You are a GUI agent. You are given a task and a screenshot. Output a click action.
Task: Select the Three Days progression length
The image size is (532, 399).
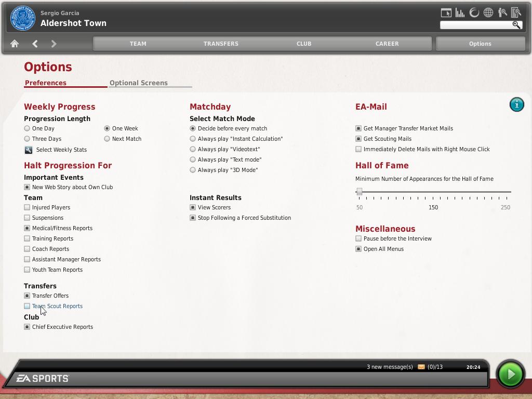coord(27,139)
